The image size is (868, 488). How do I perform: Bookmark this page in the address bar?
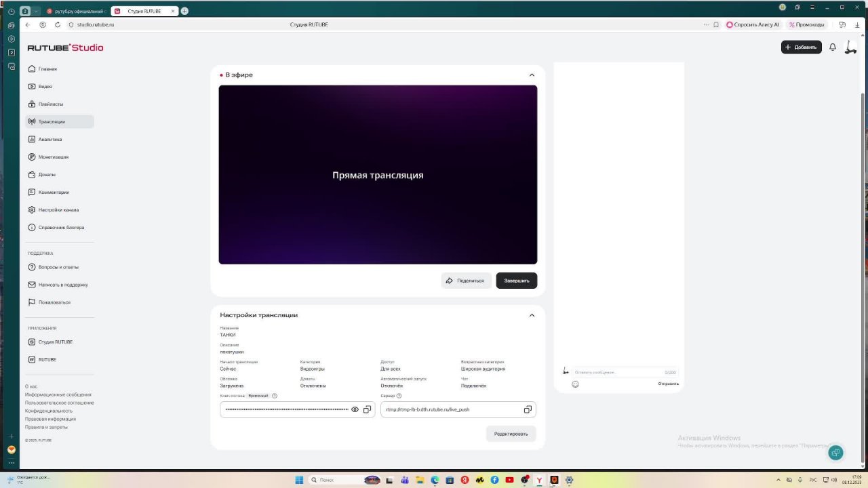click(x=716, y=24)
